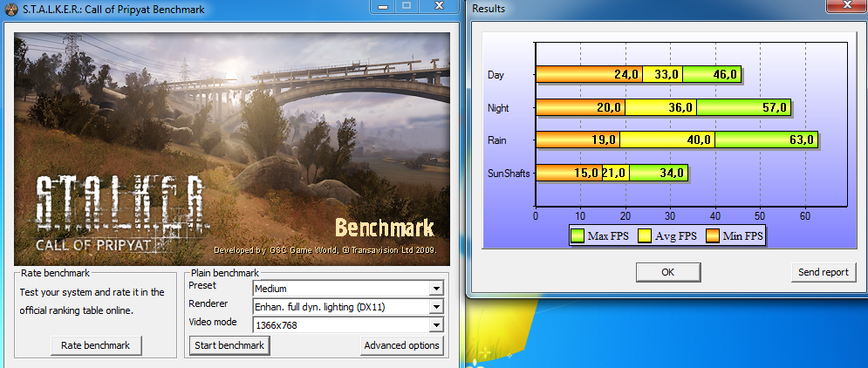Click Send report button
The image size is (868, 368).
coord(824,272)
